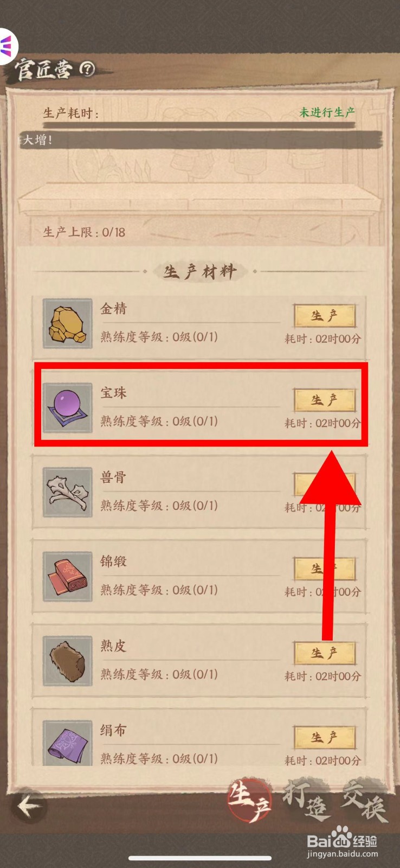Tap the purple floating icon at top-left corner
Viewport: 400px width, 868px height.
coord(8,46)
